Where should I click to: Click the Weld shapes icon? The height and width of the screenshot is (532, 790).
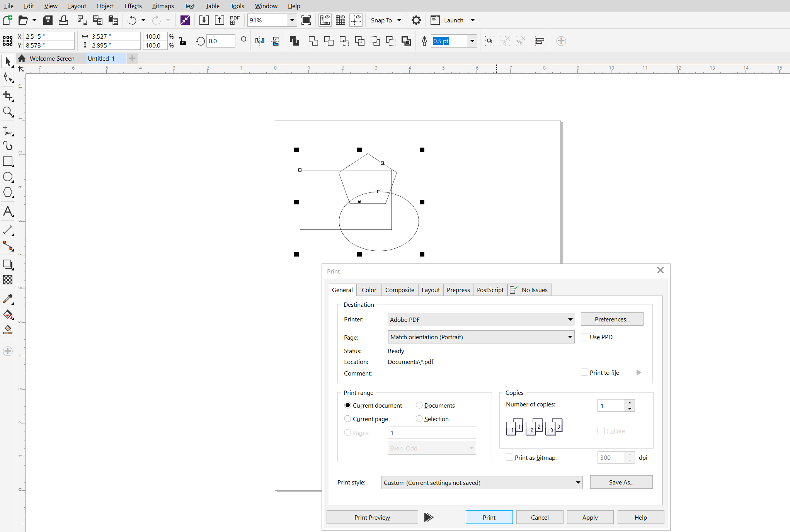(x=313, y=41)
